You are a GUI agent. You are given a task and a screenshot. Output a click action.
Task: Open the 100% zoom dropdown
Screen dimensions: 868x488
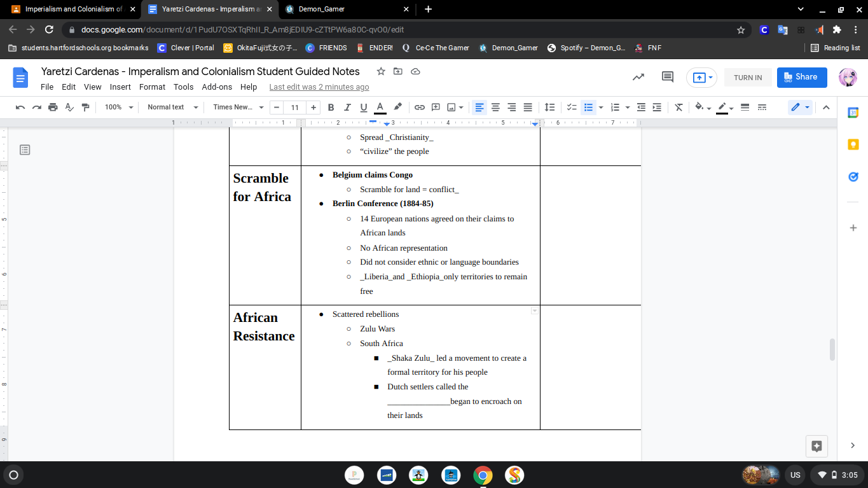point(119,108)
